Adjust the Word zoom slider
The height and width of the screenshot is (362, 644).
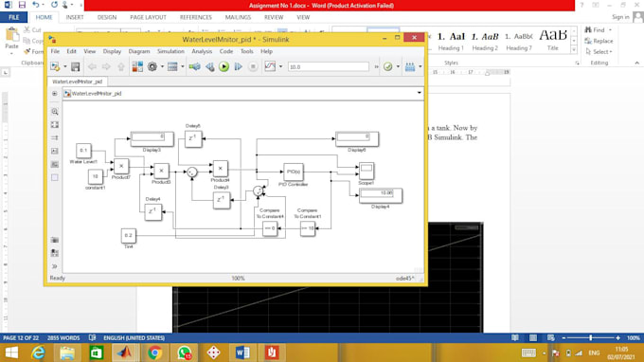click(591, 337)
